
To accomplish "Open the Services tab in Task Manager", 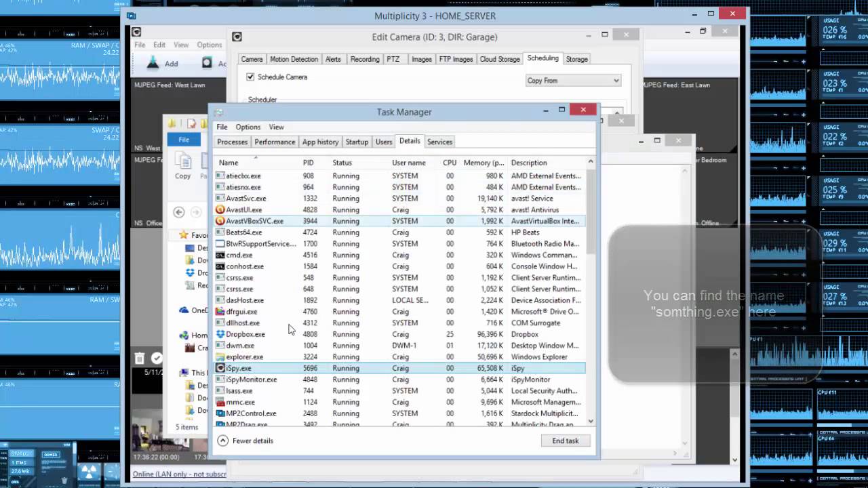I will pos(439,142).
